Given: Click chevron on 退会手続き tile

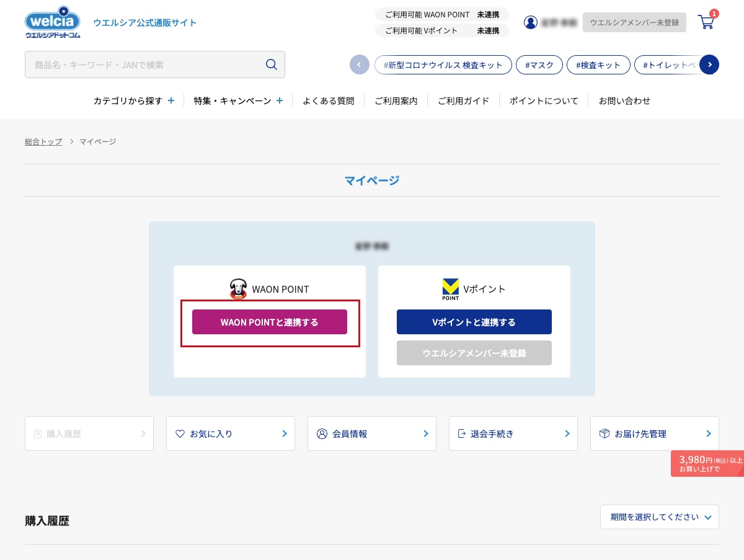Looking at the screenshot, I should point(567,433).
